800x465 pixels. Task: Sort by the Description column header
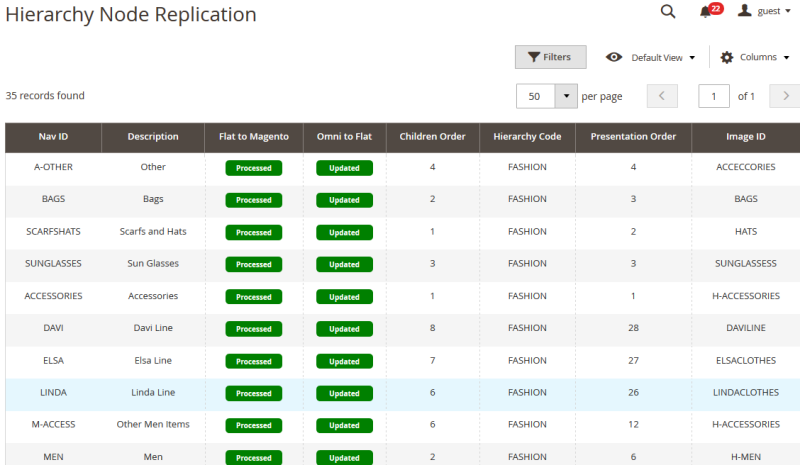pyautogui.click(x=153, y=137)
